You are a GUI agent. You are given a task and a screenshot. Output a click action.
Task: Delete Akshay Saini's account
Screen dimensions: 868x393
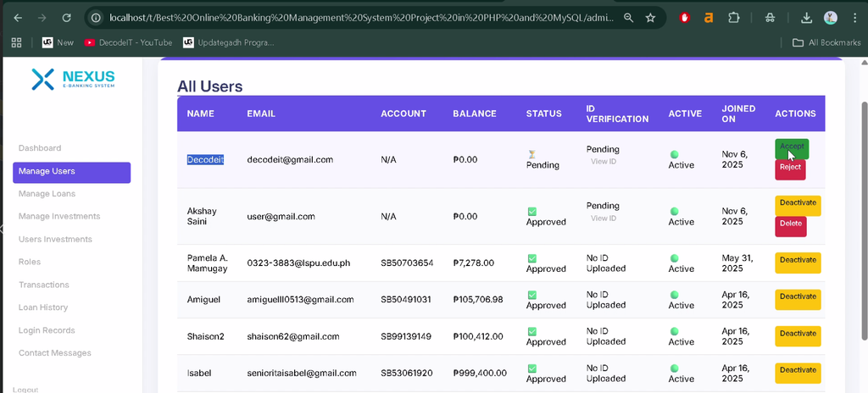point(791,226)
